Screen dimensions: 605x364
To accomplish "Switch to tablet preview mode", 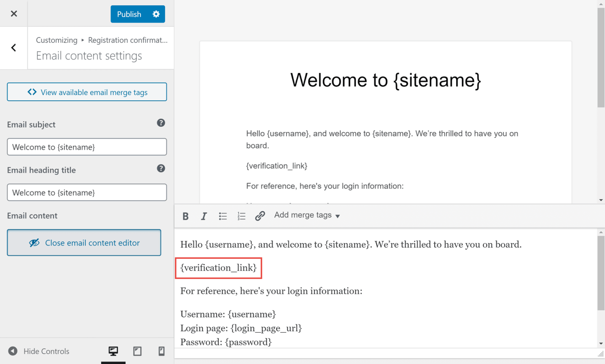I will [137, 351].
